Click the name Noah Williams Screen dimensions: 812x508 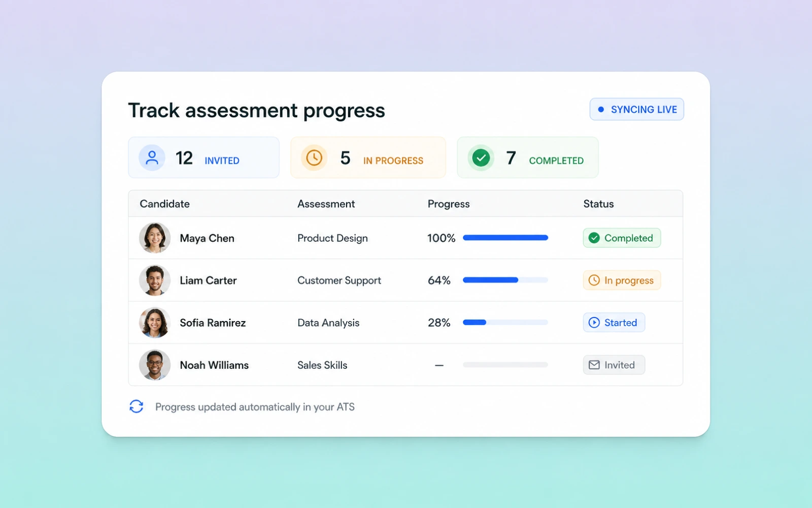[214, 365]
